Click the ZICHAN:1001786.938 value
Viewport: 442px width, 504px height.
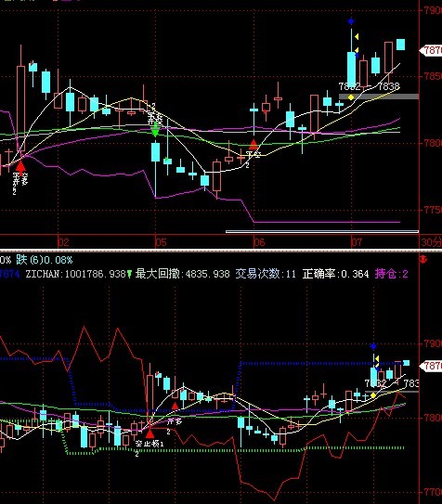click(75, 274)
